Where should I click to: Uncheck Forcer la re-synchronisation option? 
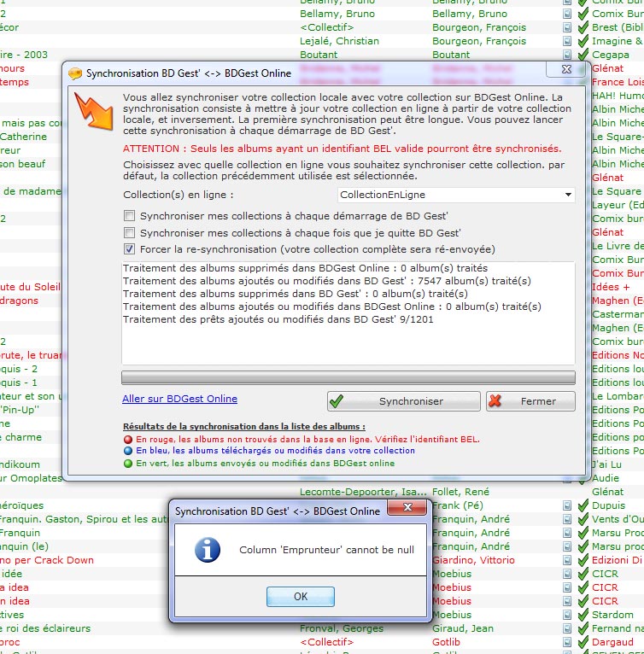click(x=130, y=249)
